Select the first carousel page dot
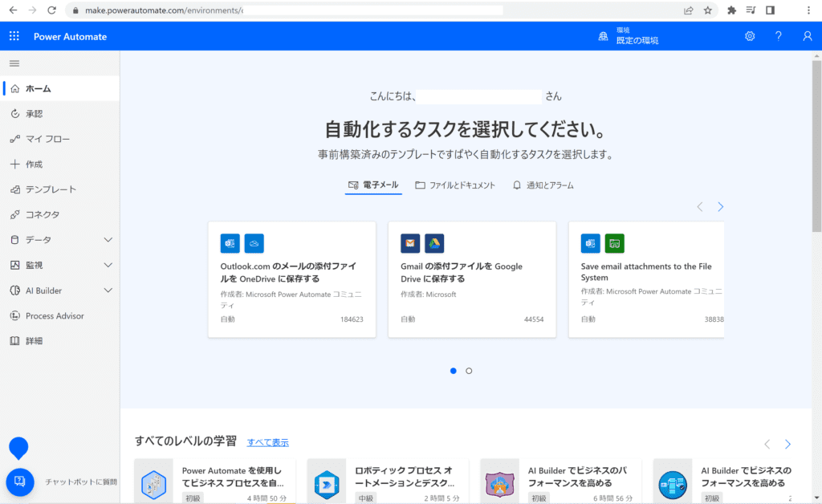Image resolution: width=822 pixels, height=504 pixels. coord(454,371)
